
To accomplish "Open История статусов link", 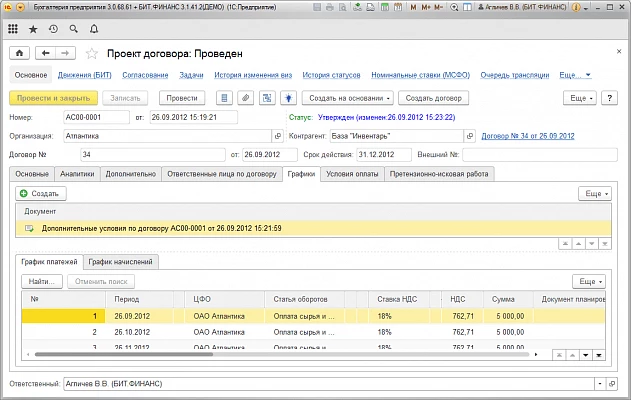I will coord(331,75).
